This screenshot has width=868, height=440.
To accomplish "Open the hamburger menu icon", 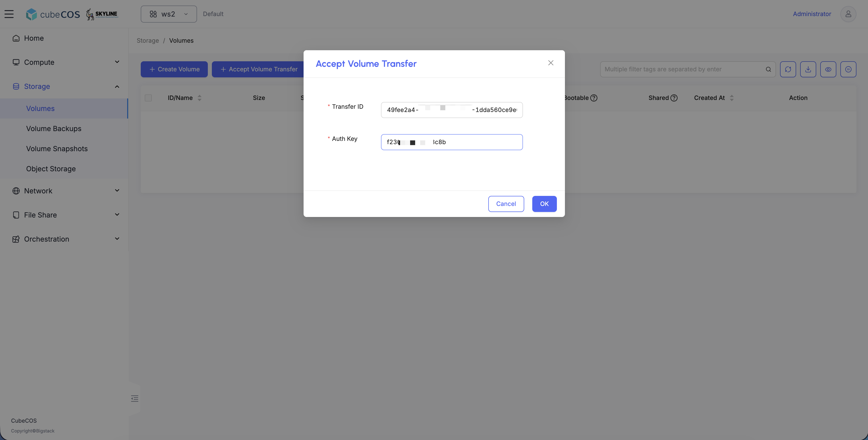I will pyautogui.click(x=9, y=14).
